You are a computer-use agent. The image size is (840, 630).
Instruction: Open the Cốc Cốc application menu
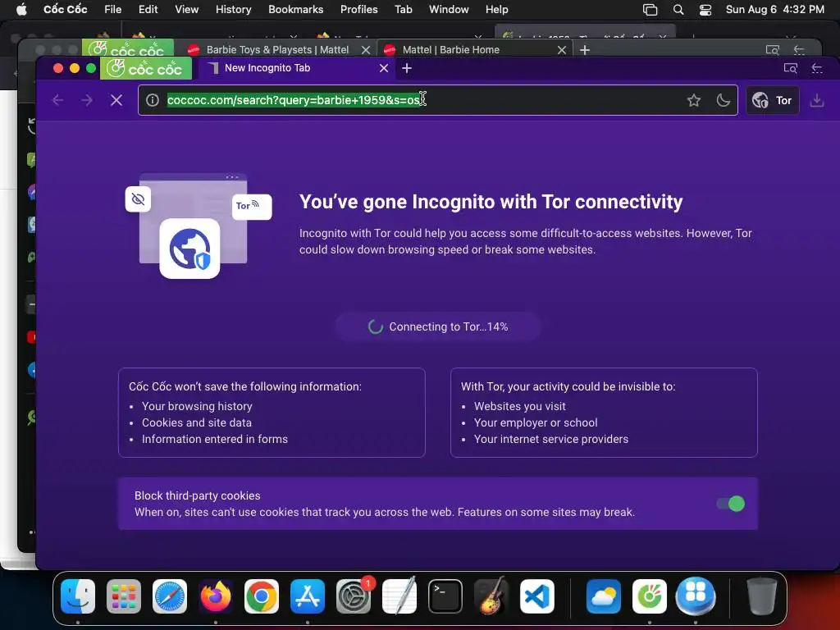click(x=66, y=10)
